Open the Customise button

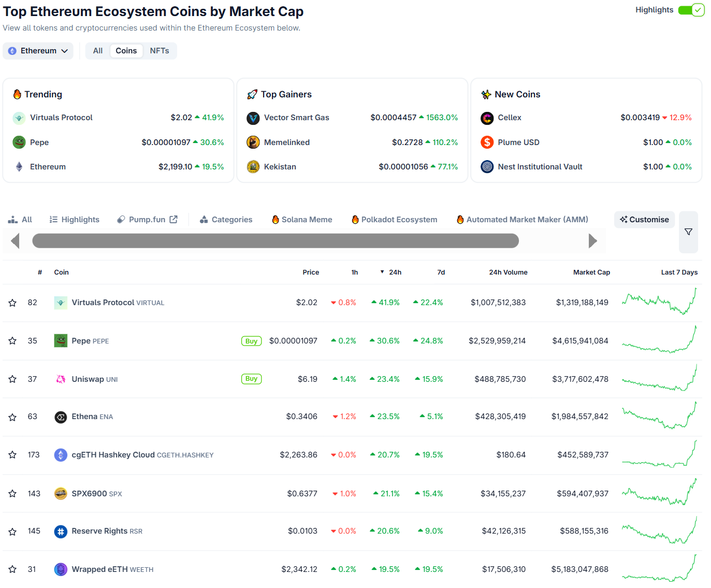pyautogui.click(x=644, y=220)
